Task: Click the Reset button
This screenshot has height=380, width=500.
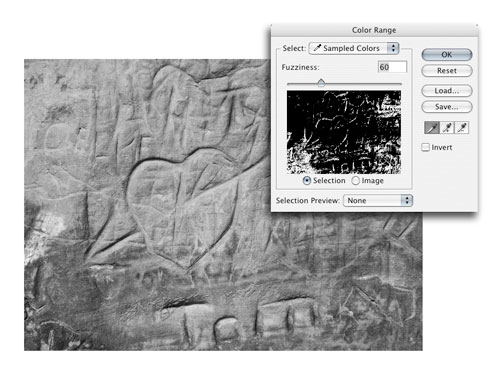Action: click(447, 71)
